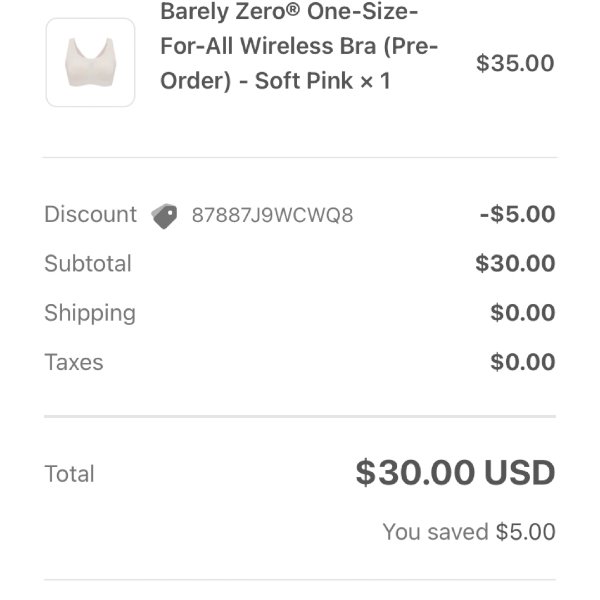
Task: Click the Shipping label
Action: pos(90,313)
